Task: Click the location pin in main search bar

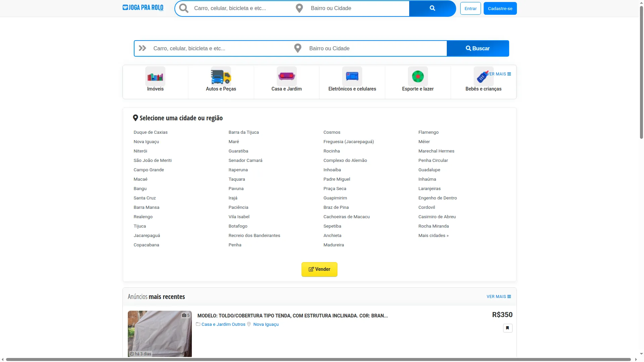Action: [298, 48]
